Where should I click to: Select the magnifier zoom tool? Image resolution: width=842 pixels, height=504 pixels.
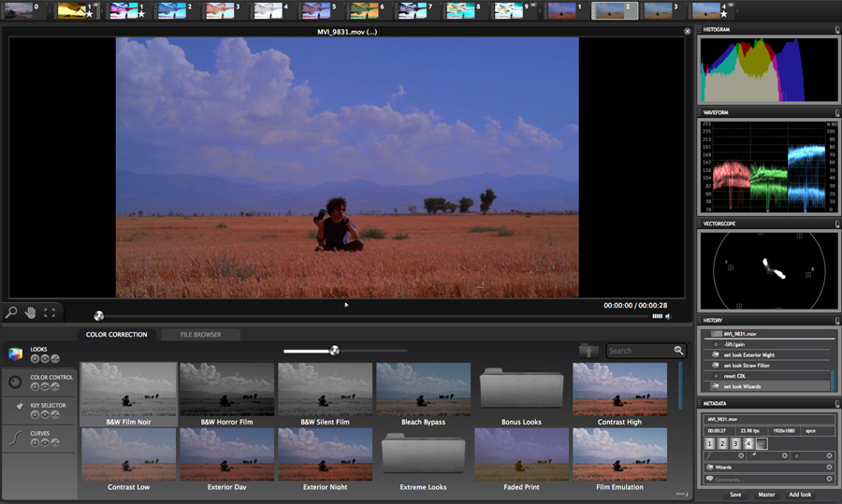tap(12, 313)
